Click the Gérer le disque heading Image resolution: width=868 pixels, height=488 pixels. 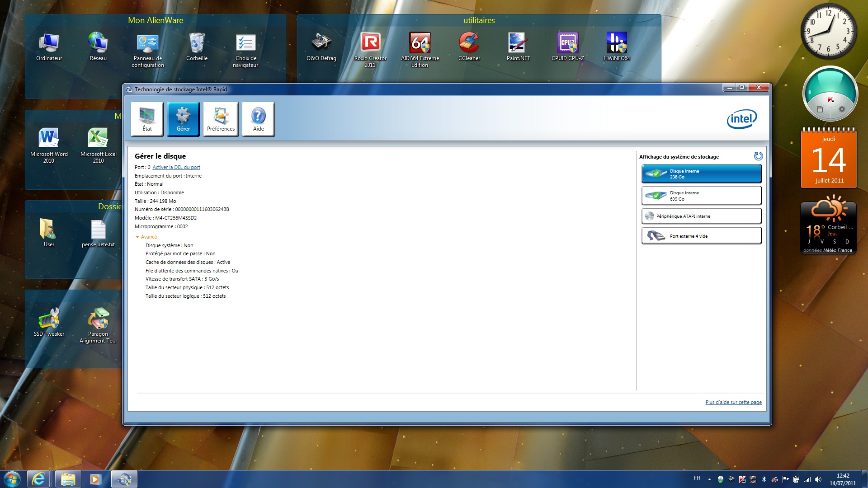pos(160,156)
